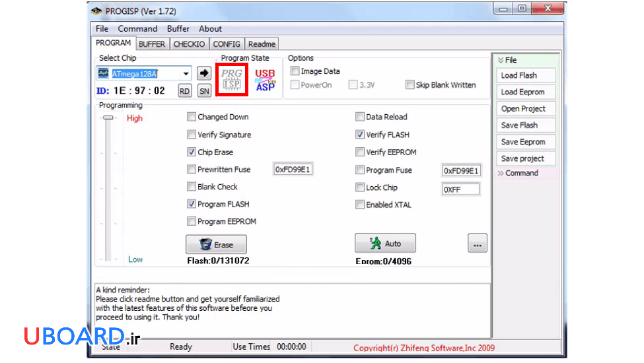Click Load Eeprom
This screenshot has width=644, height=363.
click(x=526, y=92)
